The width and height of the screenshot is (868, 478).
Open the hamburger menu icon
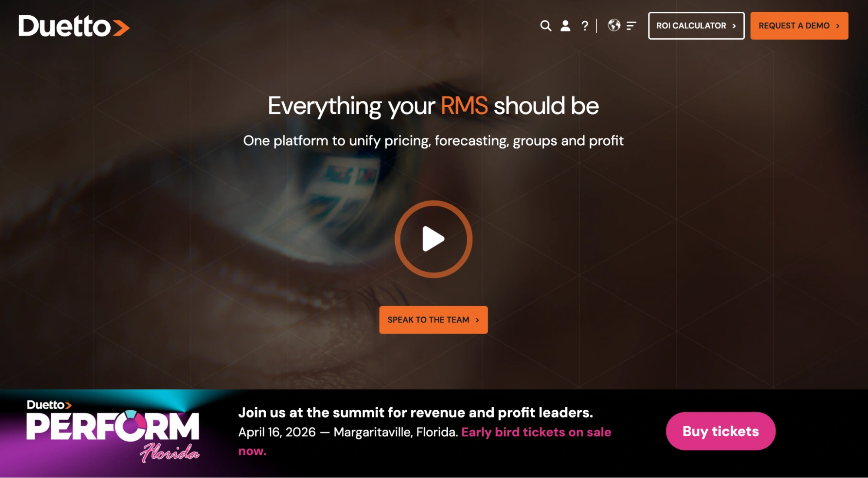point(631,26)
